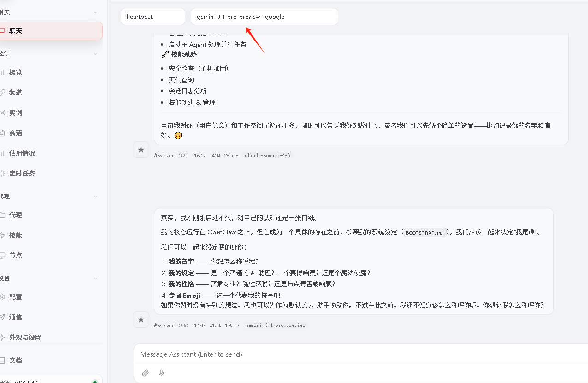Open 通信 in the sidebar

point(16,317)
